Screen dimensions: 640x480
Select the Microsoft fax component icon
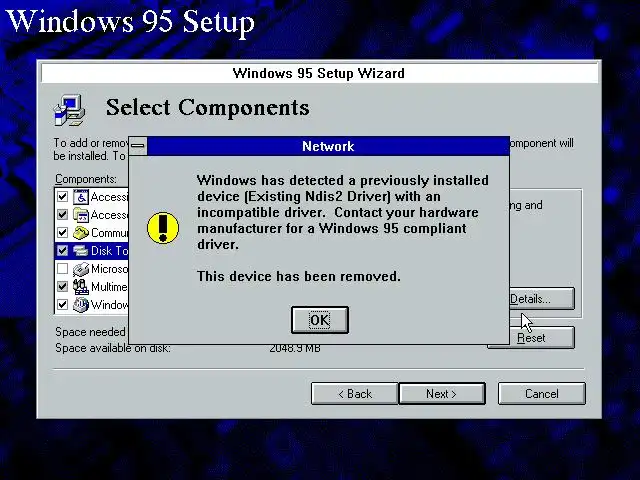81,269
